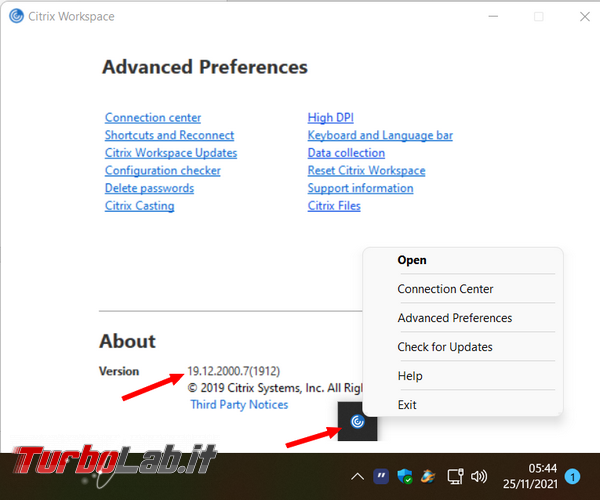The image size is (600, 500).
Task: Choose Reset Citrix Workspace link
Action: point(367,171)
